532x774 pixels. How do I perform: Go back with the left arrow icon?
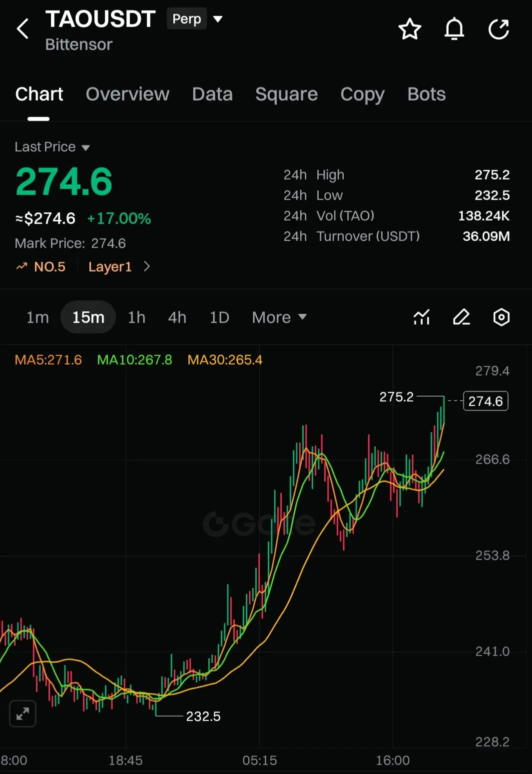[x=23, y=29]
